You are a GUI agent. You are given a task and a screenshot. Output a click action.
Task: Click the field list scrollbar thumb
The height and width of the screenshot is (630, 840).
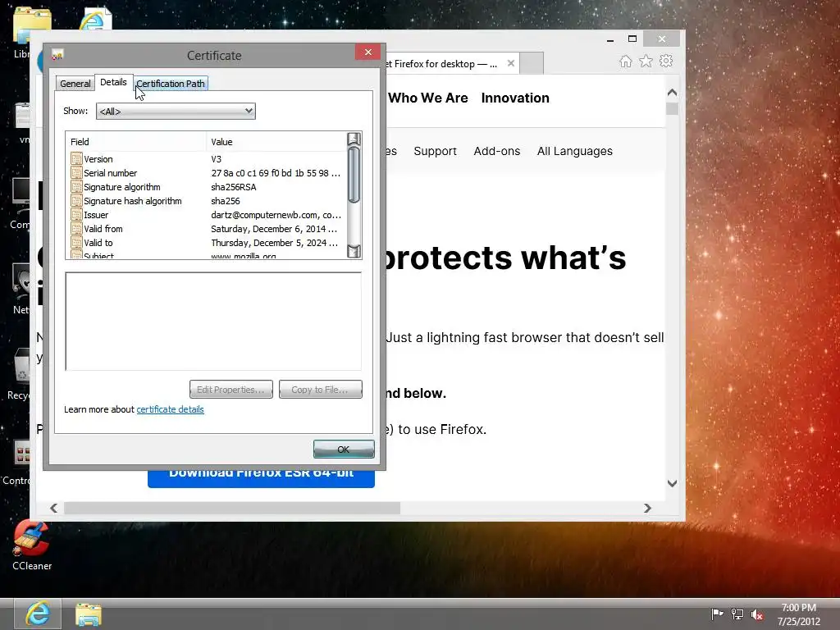tap(354, 175)
